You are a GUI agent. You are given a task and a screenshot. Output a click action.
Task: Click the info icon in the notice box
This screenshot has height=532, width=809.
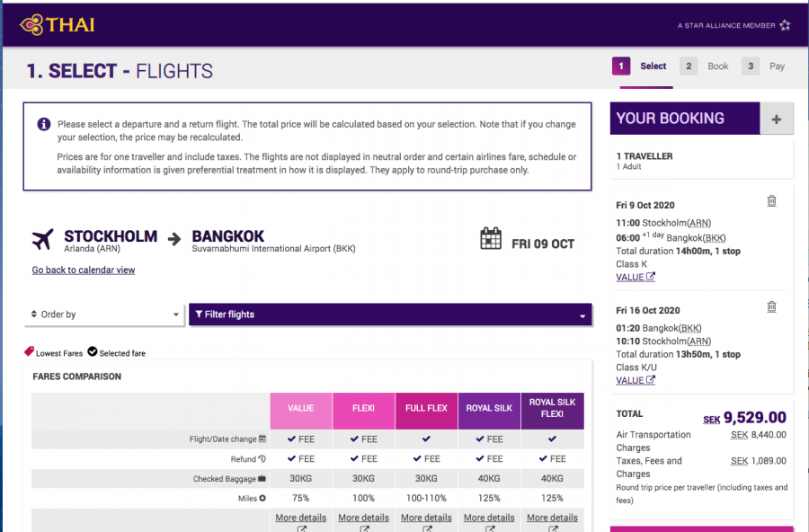click(x=43, y=124)
